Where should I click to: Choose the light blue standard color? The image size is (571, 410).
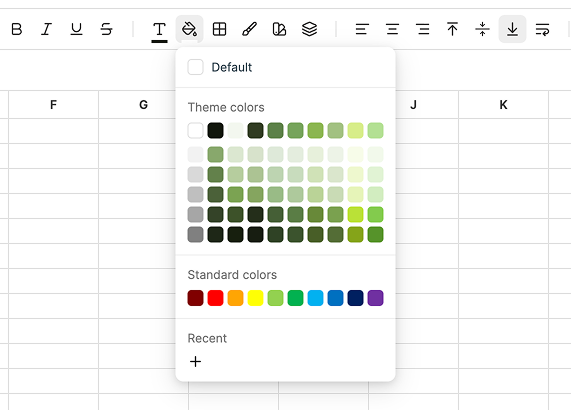click(x=315, y=298)
